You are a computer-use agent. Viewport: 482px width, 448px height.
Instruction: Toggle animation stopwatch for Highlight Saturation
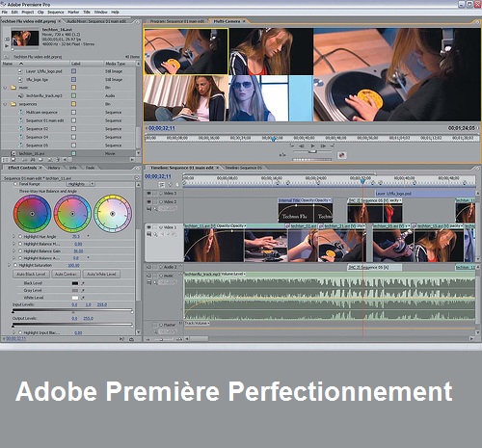tap(15, 265)
